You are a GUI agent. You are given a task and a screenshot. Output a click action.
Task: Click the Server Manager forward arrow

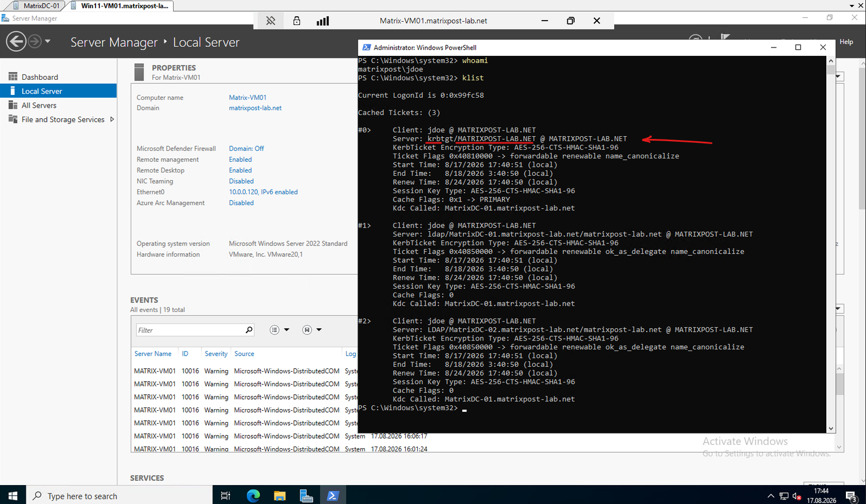point(35,41)
